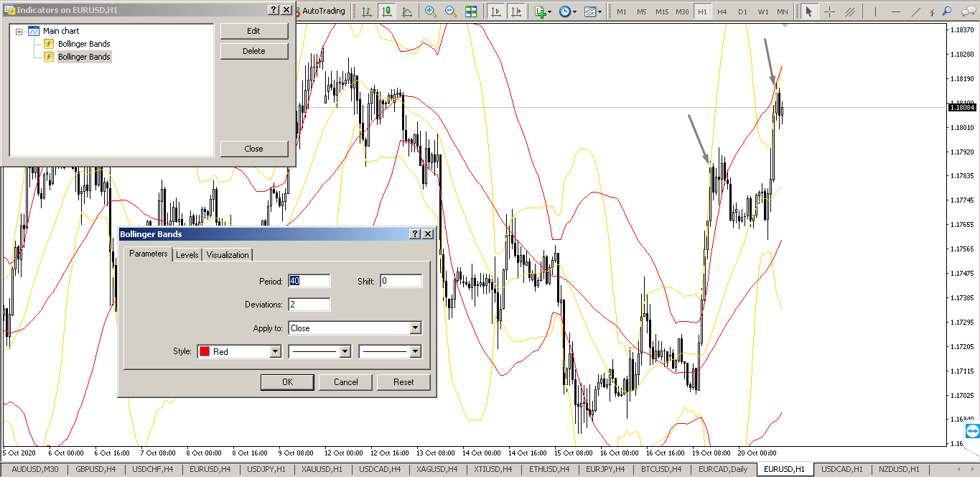Switch timeframe to W1
Viewport: 980px width, 477px height.
click(x=762, y=11)
